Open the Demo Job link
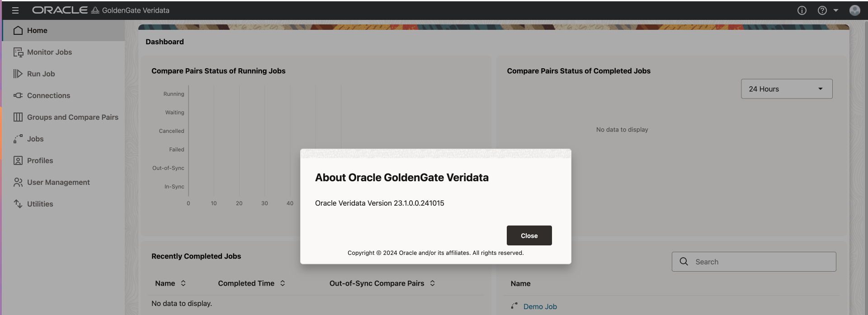The image size is (868, 315). [540, 306]
